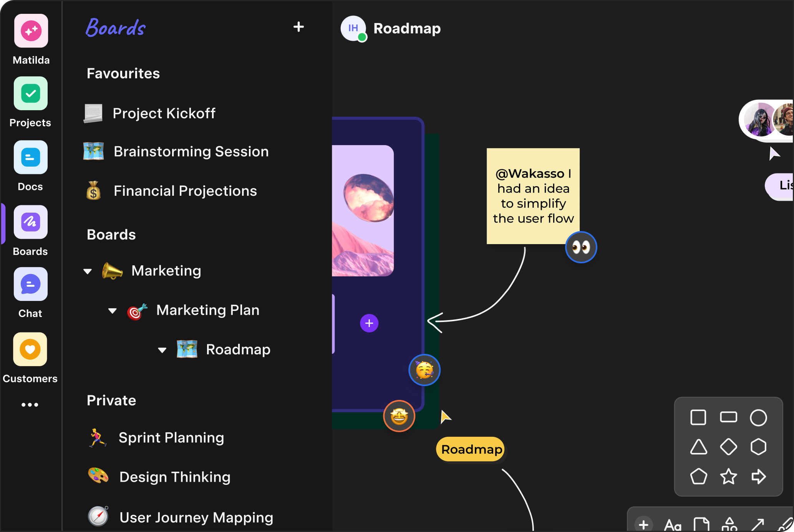Screen dimensions: 794x532
Task: Collapse the Marketing folder
Action: point(88,271)
